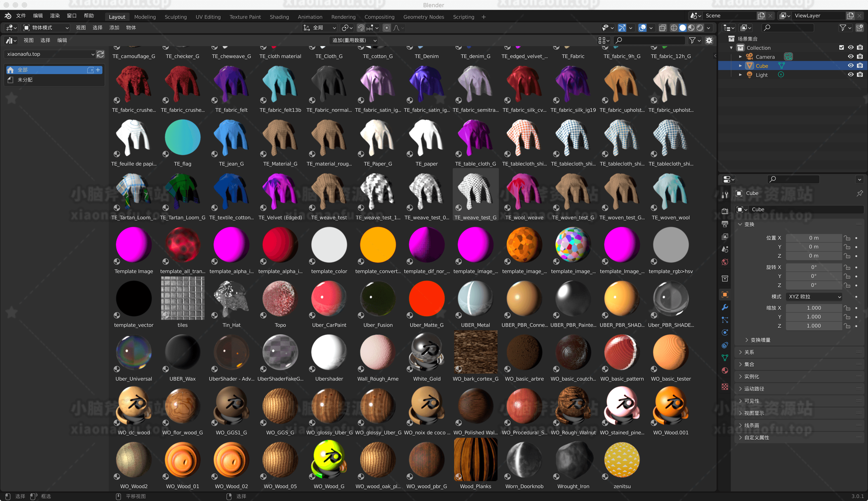This screenshot has height=501, width=868.
Task: Hide the Camera in viewport via eye icon
Action: pos(850,56)
